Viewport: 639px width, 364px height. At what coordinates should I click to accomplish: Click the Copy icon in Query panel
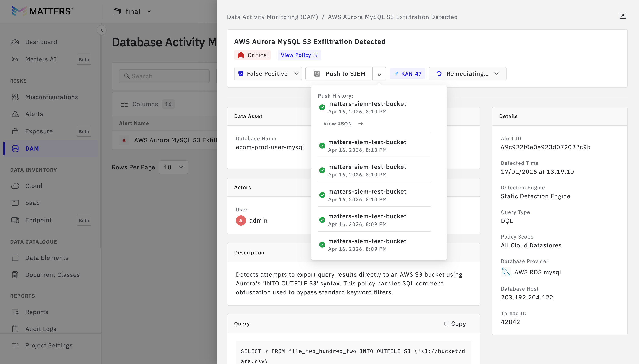coord(446,324)
